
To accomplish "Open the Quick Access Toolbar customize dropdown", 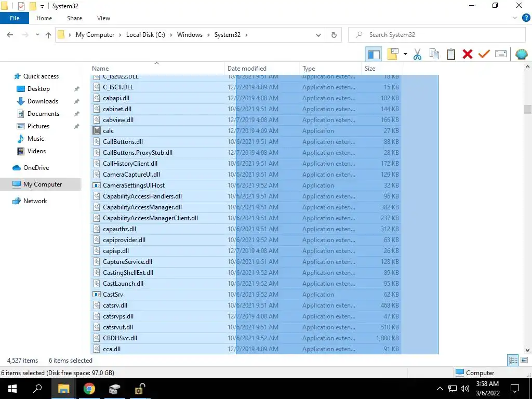I will point(42,6).
